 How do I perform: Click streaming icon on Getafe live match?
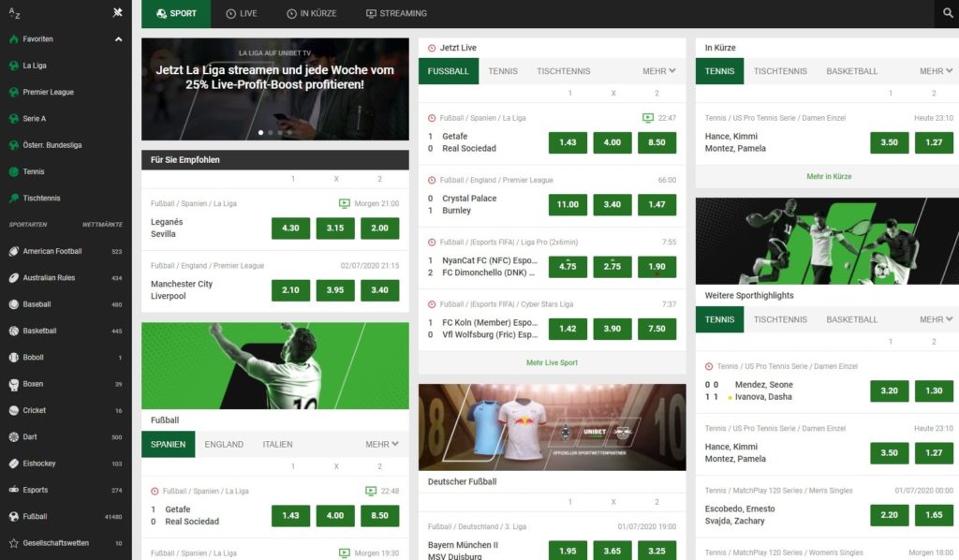[x=648, y=118]
